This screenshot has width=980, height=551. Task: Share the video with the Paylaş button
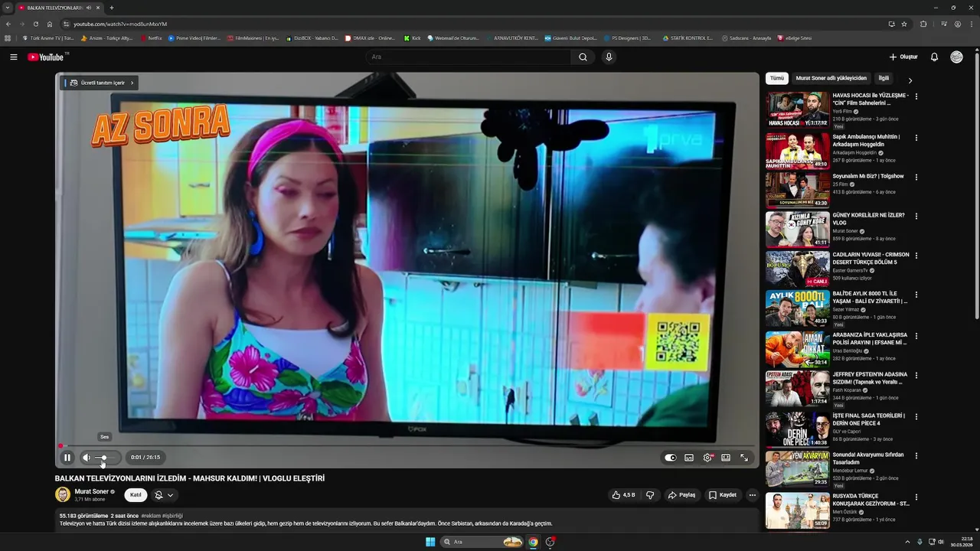click(x=681, y=495)
